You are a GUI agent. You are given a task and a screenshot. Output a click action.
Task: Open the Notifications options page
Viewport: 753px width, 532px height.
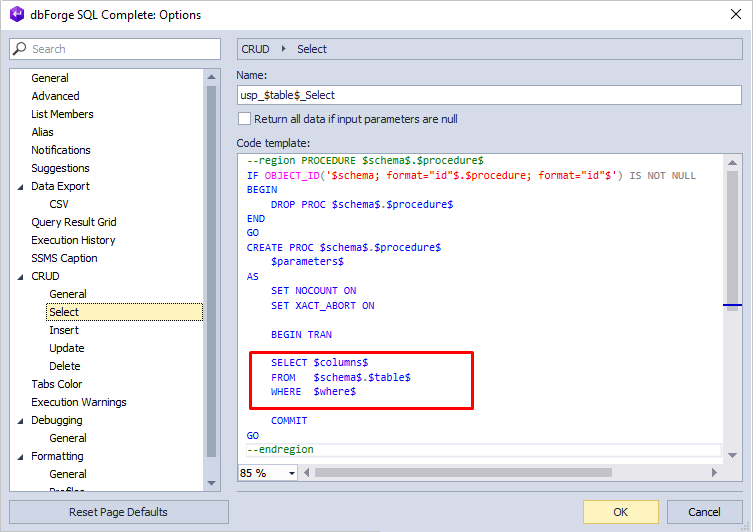pos(61,150)
